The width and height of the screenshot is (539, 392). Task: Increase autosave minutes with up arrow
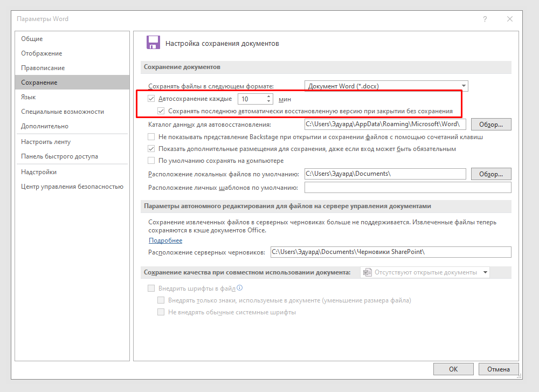click(269, 97)
